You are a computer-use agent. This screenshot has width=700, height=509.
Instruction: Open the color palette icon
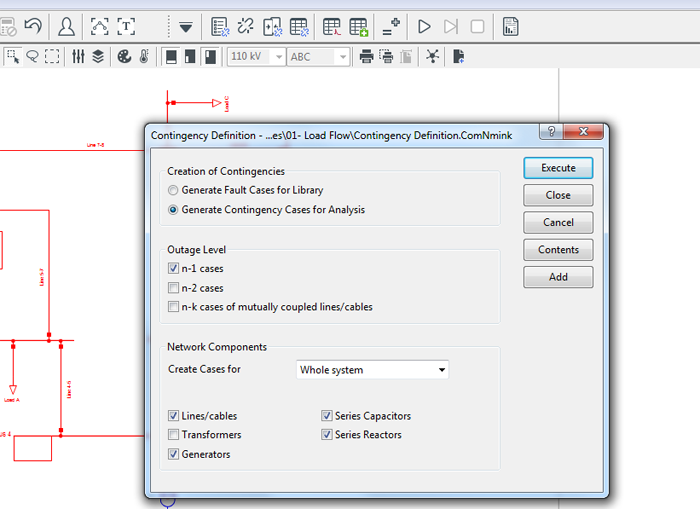point(125,57)
